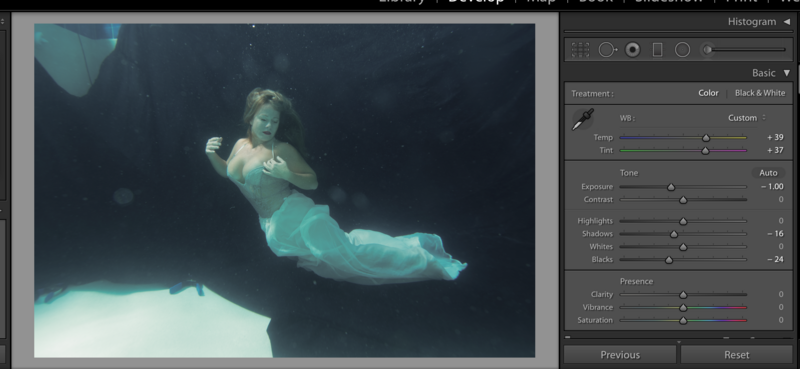Viewport: 800px width, 369px height.
Task: Choose the Radial Filter tool
Action: (x=682, y=50)
